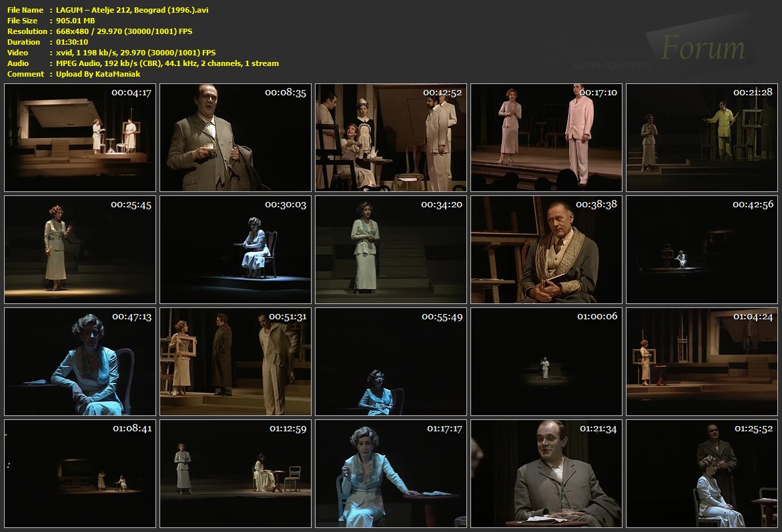Click the thumbnail at 00:21:28
Image resolution: width=782 pixels, height=532 pixels.
pyautogui.click(x=702, y=137)
